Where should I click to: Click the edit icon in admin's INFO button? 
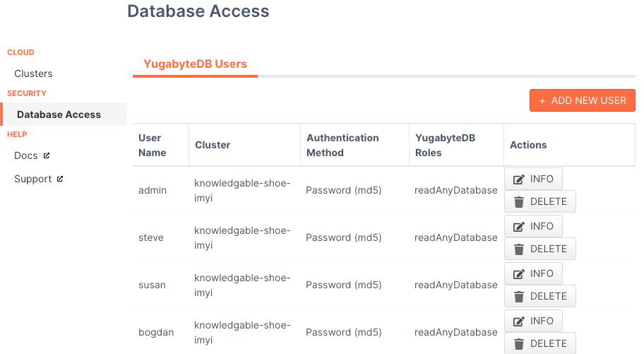[x=519, y=179]
